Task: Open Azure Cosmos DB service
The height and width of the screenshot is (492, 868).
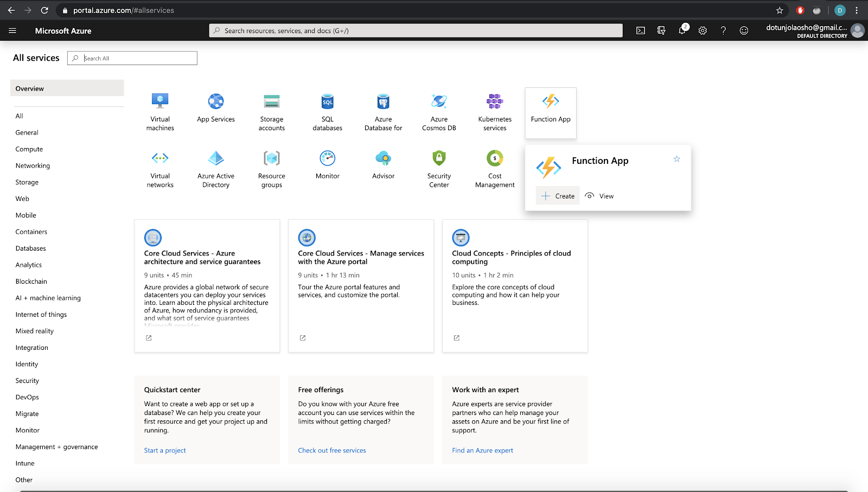Action: pos(439,112)
